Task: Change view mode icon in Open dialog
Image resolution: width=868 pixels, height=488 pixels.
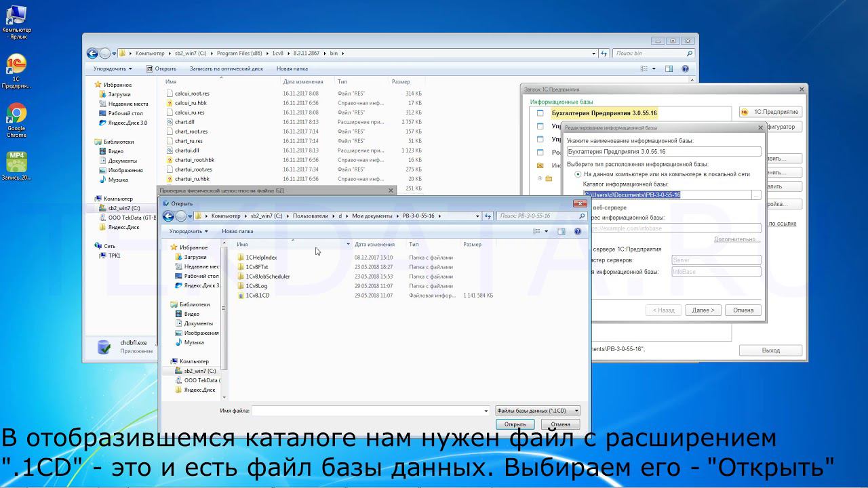Action: [536, 231]
